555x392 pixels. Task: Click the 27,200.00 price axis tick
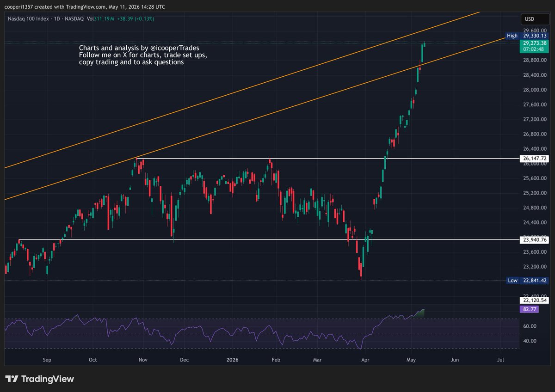[x=536, y=119]
